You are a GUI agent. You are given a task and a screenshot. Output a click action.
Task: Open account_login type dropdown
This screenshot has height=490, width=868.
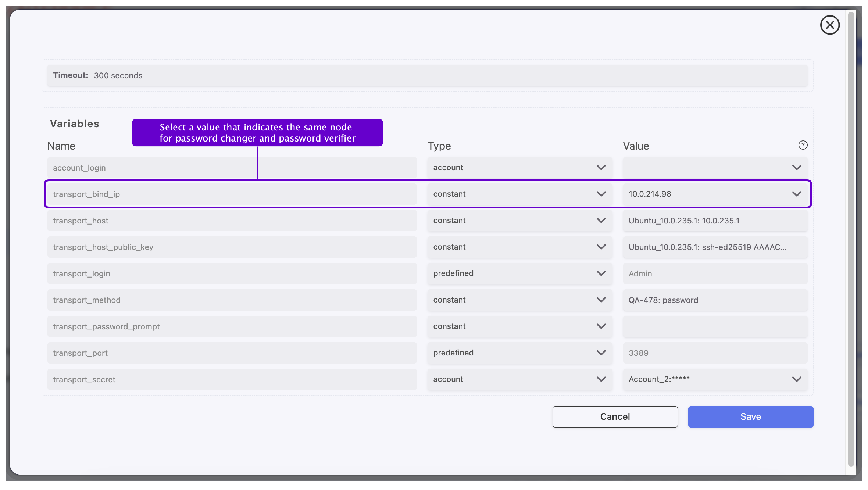coord(519,168)
